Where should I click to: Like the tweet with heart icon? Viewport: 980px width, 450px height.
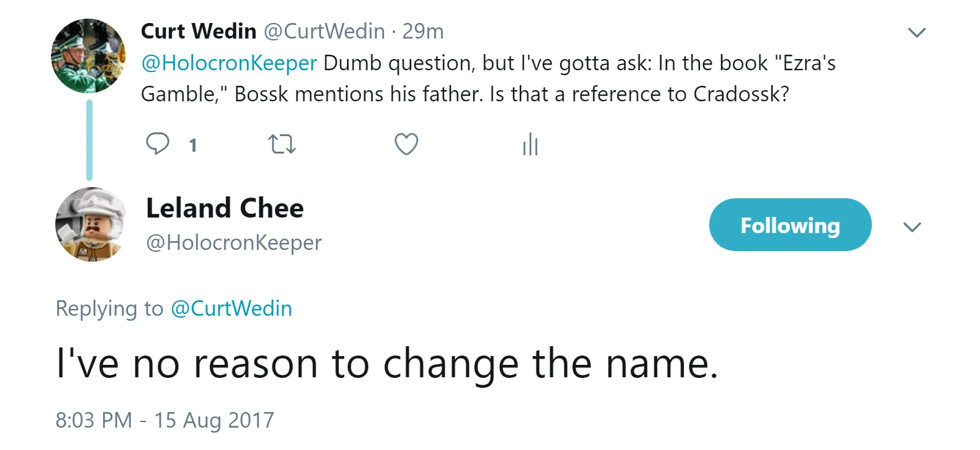click(x=406, y=144)
